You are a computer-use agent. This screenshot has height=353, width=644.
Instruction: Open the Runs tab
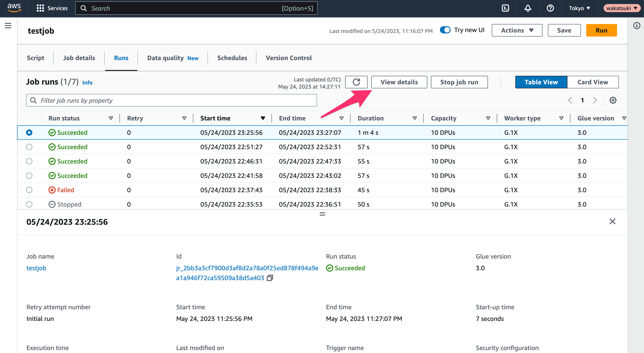(x=121, y=58)
